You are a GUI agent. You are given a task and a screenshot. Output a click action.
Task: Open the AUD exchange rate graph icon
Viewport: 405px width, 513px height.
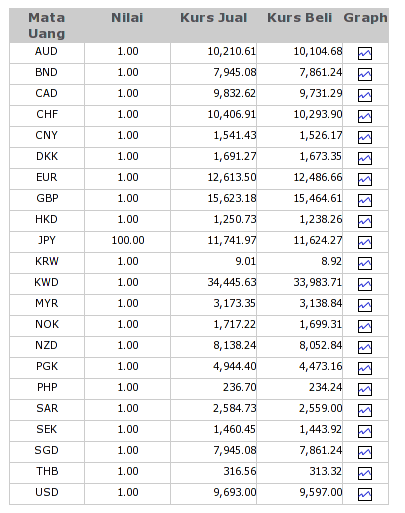tap(365, 53)
